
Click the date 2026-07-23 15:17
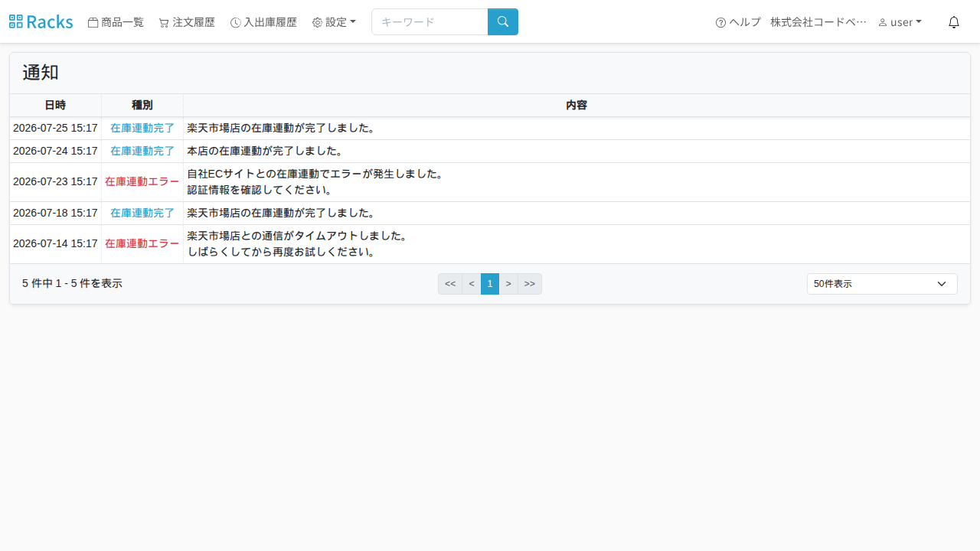(x=55, y=182)
